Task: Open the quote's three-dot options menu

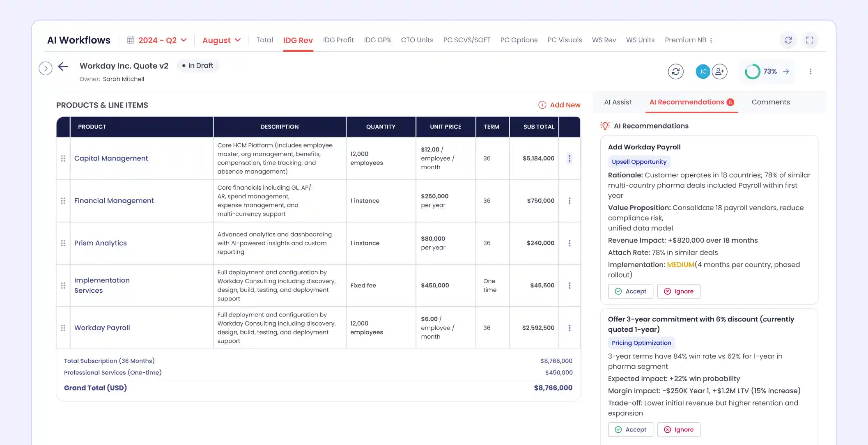Action: coord(810,71)
